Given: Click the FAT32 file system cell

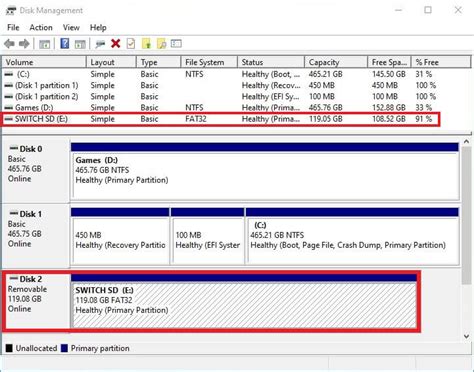Looking at the screenshot, I should click(196, 119).
